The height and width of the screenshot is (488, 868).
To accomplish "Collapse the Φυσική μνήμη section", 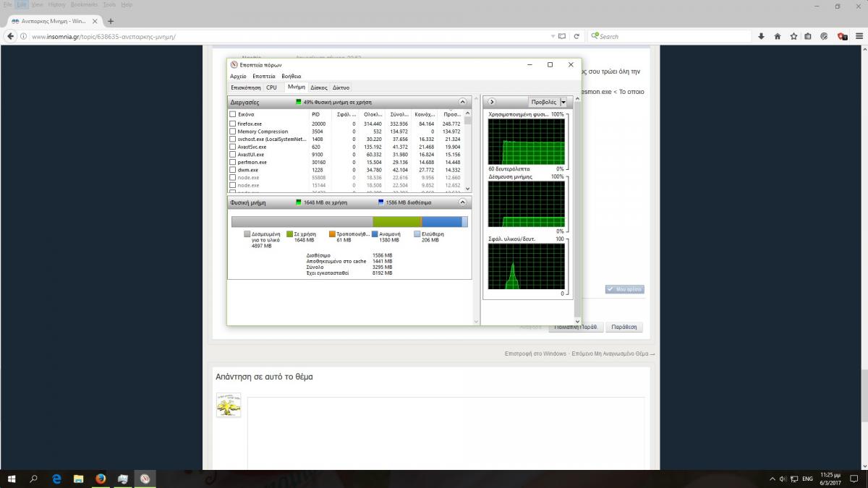I will point(463,202).
